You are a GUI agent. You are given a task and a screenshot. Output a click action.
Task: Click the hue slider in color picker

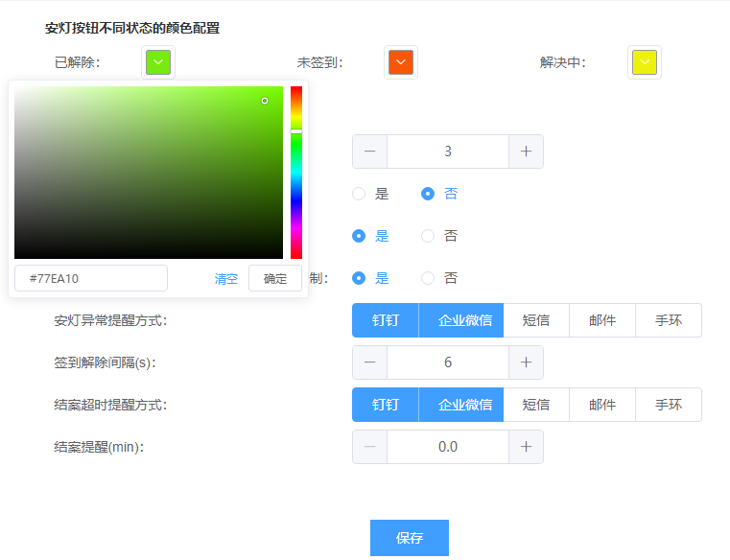click(x=296, y=173)
